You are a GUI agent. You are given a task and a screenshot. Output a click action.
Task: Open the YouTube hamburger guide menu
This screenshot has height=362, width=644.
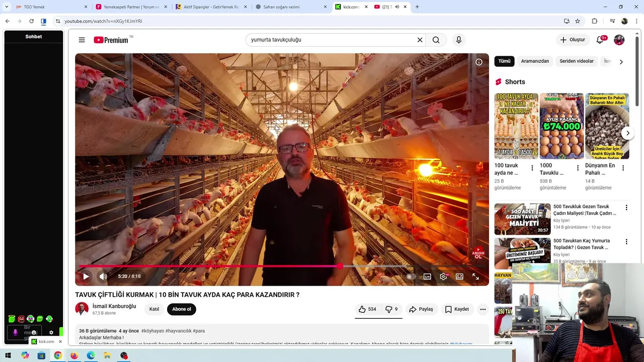(x=82, y=40)
